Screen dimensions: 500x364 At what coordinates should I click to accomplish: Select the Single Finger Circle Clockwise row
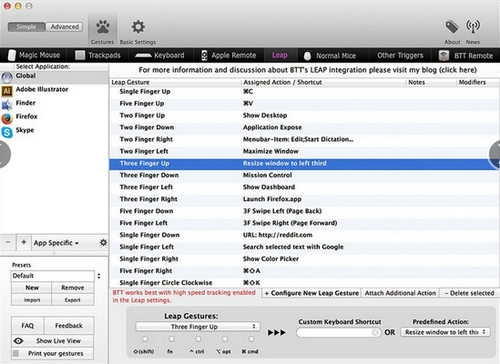tap(304, 283)
